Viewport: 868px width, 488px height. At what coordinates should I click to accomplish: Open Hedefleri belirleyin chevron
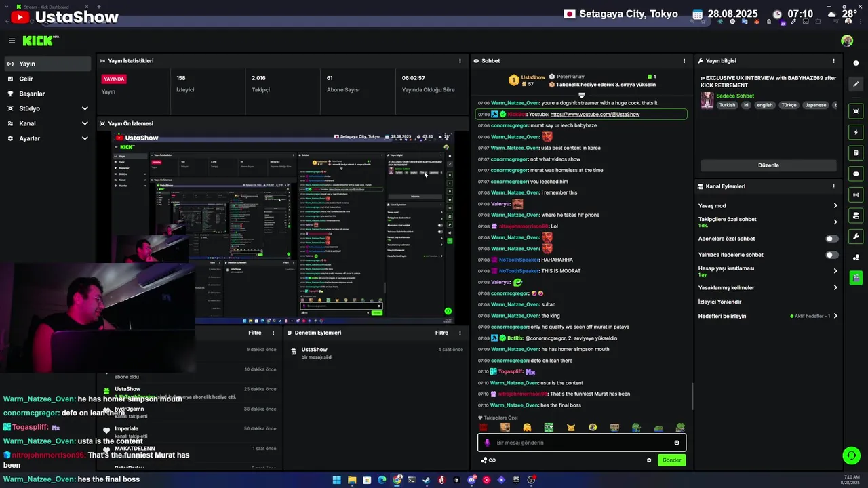pos(835,316)
